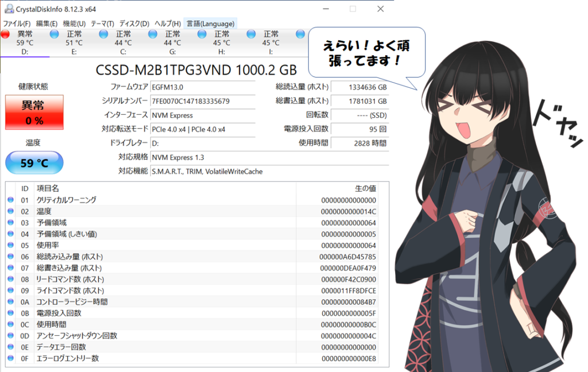Click raw value 000000000000E8
588x372 pixels.
point(349,358)
